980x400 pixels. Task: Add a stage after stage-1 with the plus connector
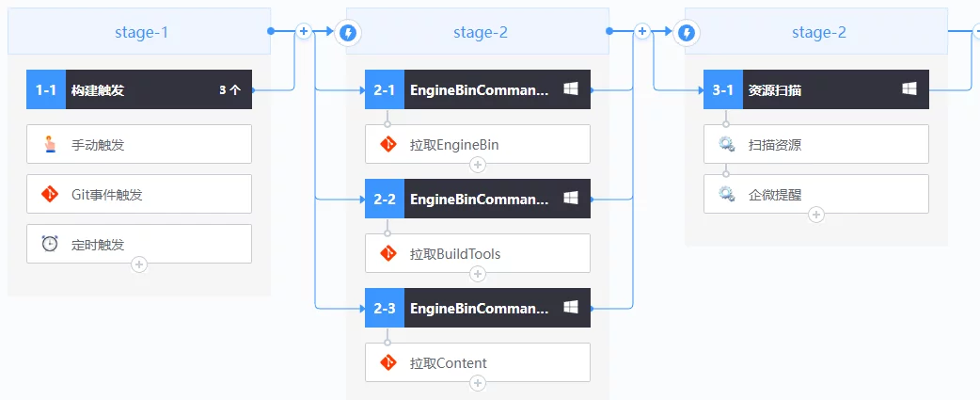click(x=304, y=31)
